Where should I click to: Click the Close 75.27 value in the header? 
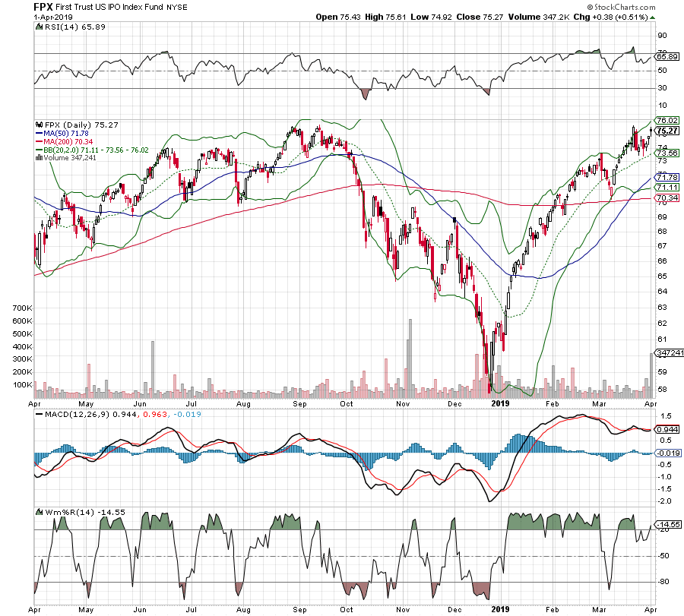point(480,17)
